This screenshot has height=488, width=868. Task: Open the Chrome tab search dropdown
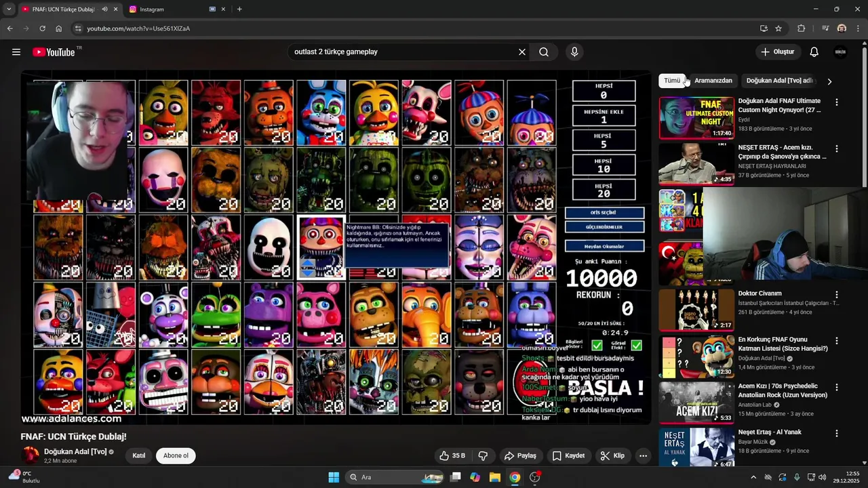coord(9,9)
